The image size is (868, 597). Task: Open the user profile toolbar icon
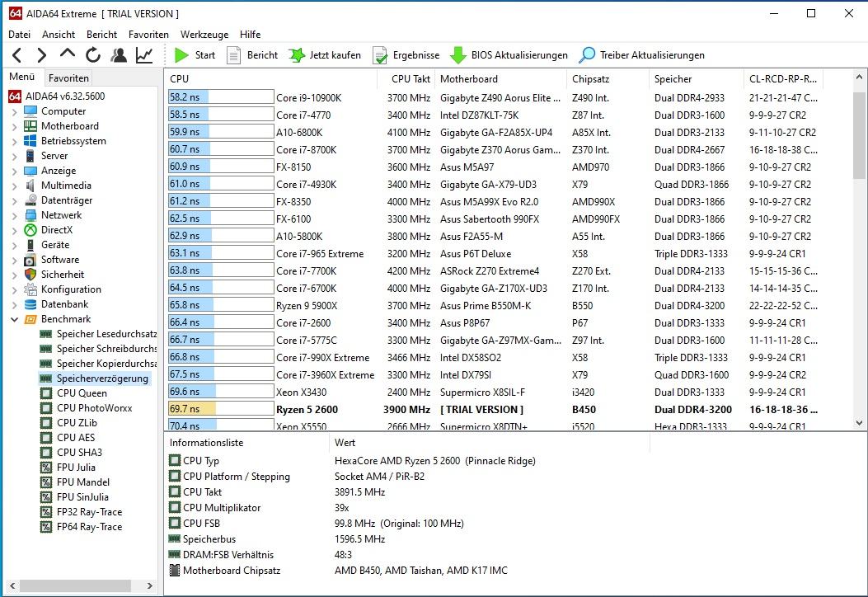click(x=119, y=55)
